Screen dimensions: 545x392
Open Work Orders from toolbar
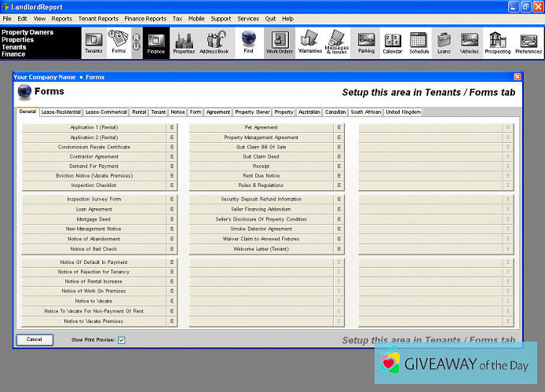(279, 42)
